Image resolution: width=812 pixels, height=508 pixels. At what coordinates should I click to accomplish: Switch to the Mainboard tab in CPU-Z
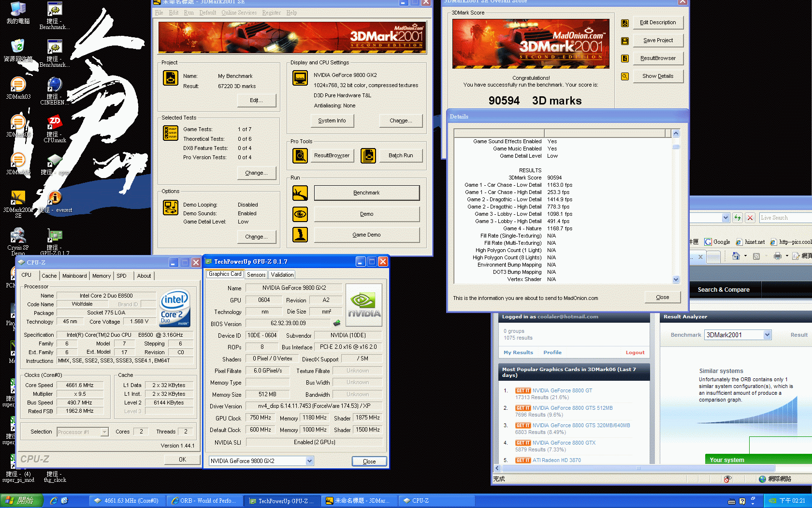(x=74, y=276)
